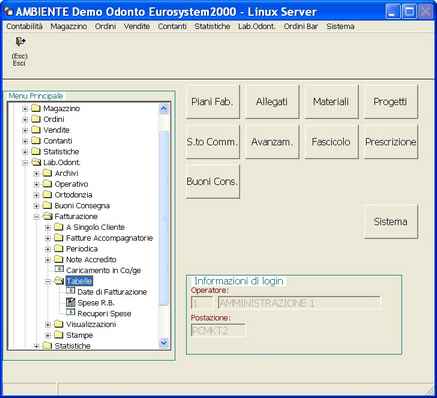The height and width of the screenshot is (398, 437).
Task: Expand the Statistiche node below Contanti
Action: click(25, 152)
